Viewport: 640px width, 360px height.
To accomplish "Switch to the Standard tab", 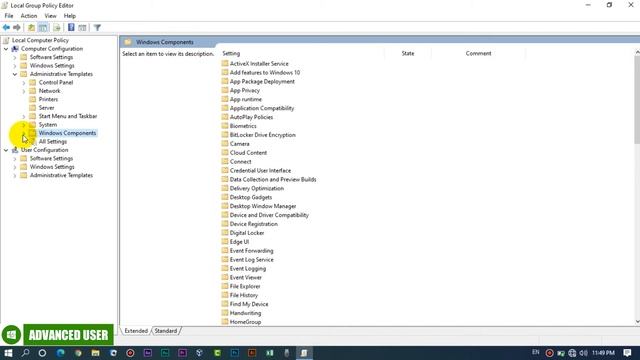I will click(x=166, y=331).
